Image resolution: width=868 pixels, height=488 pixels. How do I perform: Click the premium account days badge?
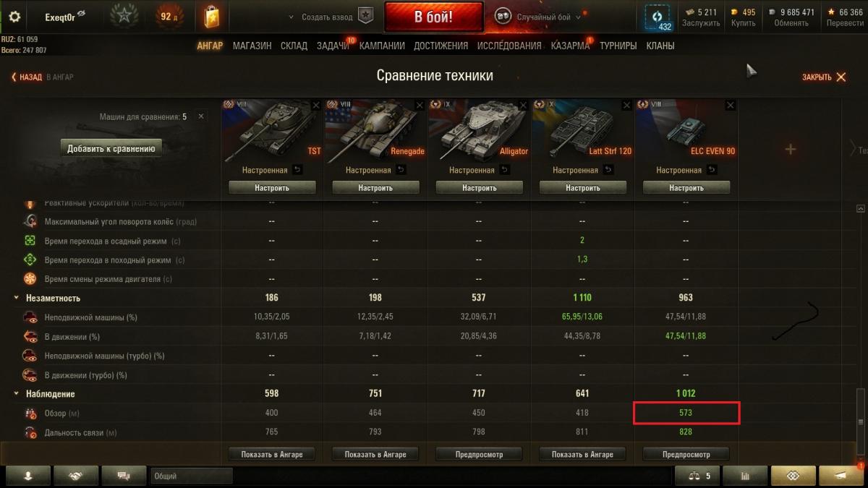[x=169, y=17]
